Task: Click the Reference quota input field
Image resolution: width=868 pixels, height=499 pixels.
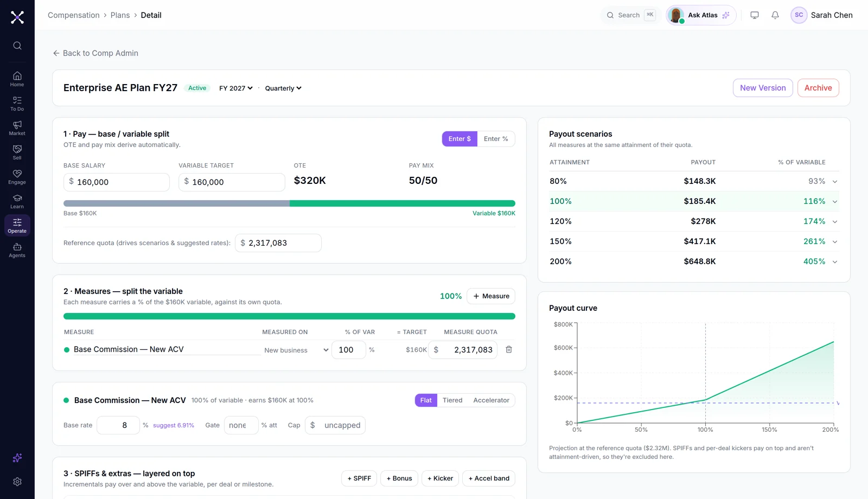Action: (278, 243)
